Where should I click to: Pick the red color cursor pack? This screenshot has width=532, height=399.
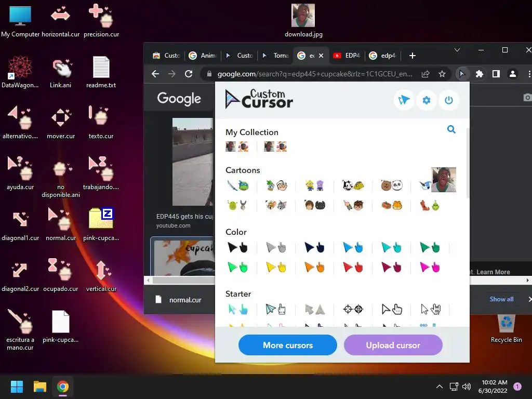(x=353, y=268)
